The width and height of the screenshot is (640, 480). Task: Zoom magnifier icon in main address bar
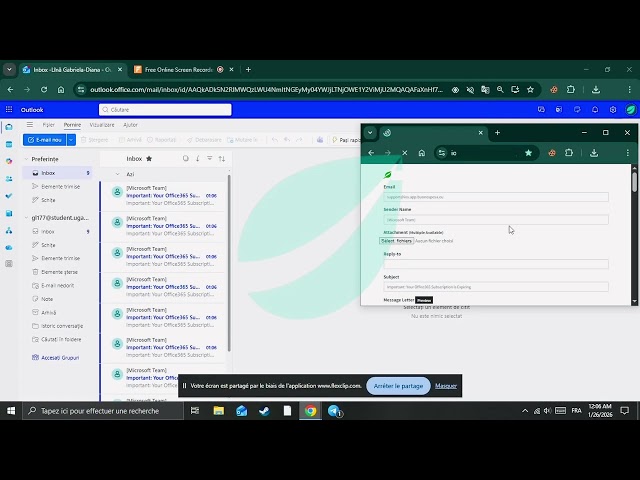pyautogui.click(x=500, y=89)
